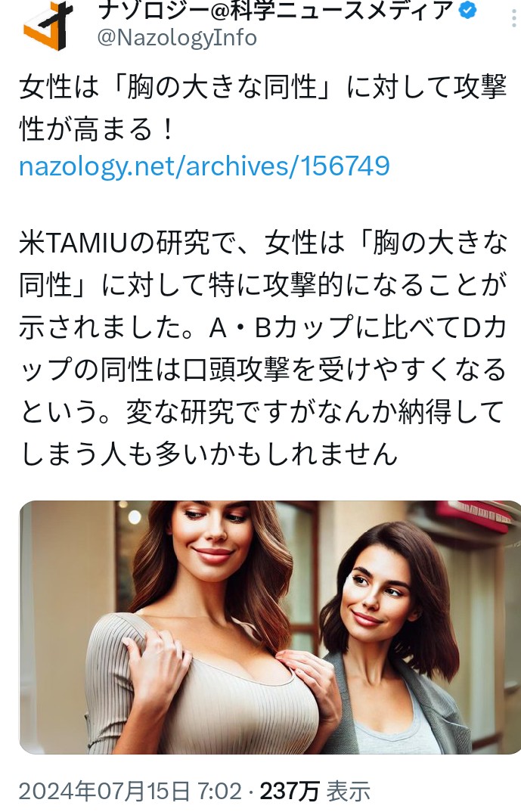The width and height of the screenshot is (521, 812).
Task: Open the ナゾロジー@科学ニュースメディア display name
Action: click(275, 9)
